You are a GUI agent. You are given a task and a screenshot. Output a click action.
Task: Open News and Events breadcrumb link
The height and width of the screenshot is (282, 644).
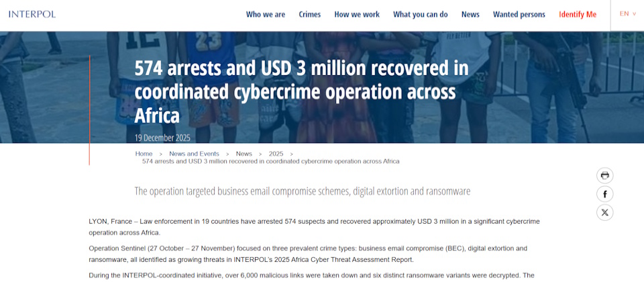coord(194,154)
